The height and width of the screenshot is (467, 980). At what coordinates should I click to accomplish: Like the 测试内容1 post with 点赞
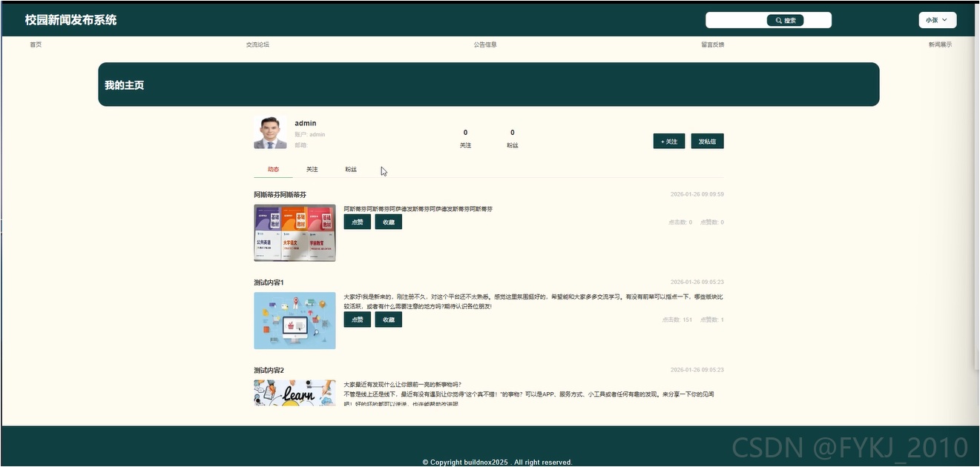pos(358,319)
